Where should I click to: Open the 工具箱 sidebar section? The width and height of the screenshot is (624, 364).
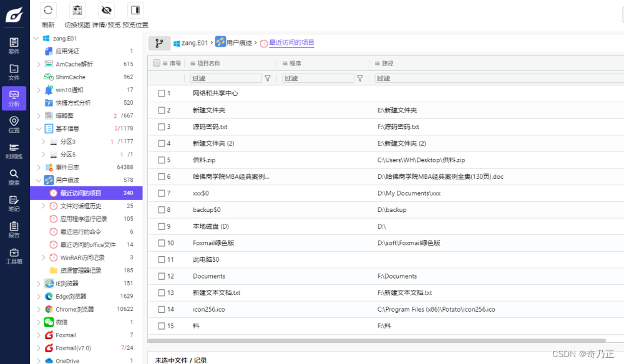14,256
